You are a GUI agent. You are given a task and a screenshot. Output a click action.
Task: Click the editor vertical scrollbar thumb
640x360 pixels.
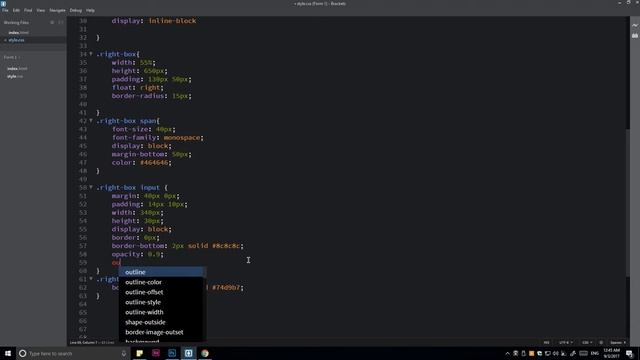coord(628,202)
